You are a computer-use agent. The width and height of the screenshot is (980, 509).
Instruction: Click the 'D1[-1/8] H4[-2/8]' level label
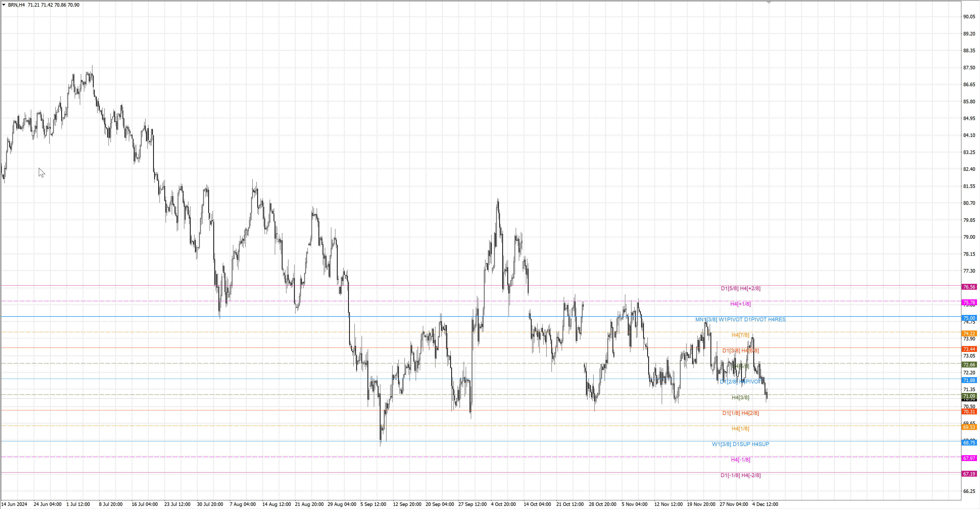(x=740, y=475)
